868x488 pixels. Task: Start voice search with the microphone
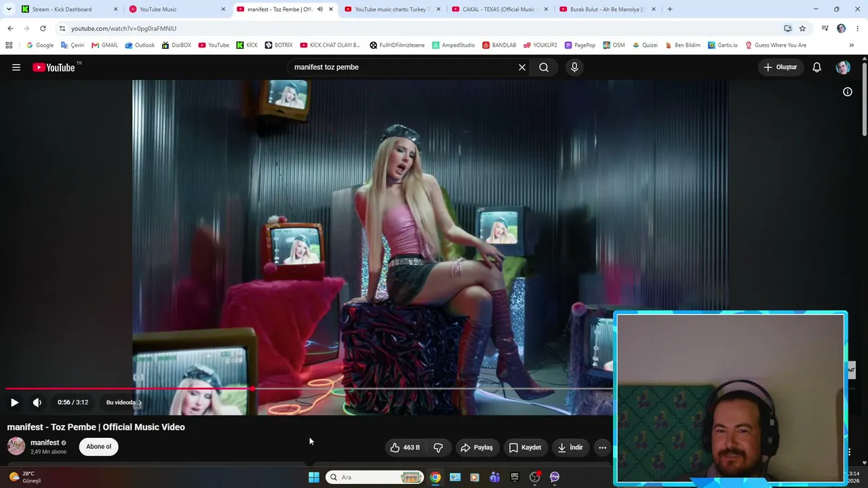[574, 67]
